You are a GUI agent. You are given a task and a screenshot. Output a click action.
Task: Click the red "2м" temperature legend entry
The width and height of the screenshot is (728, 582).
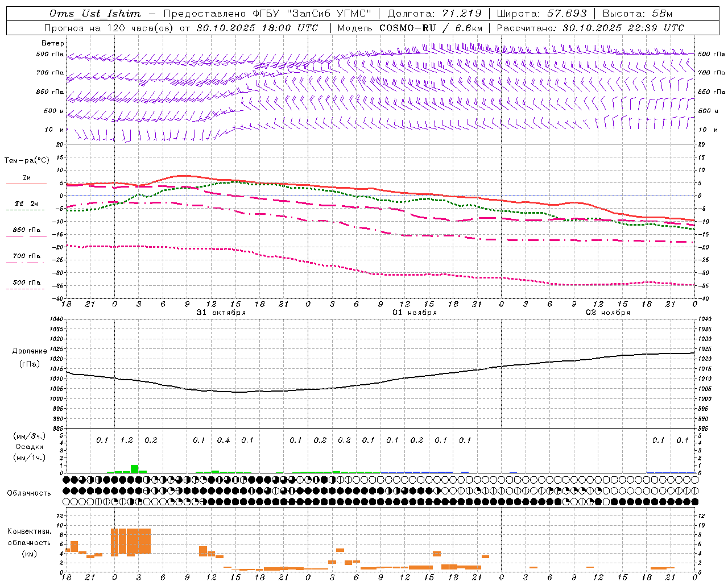(26, 178)
